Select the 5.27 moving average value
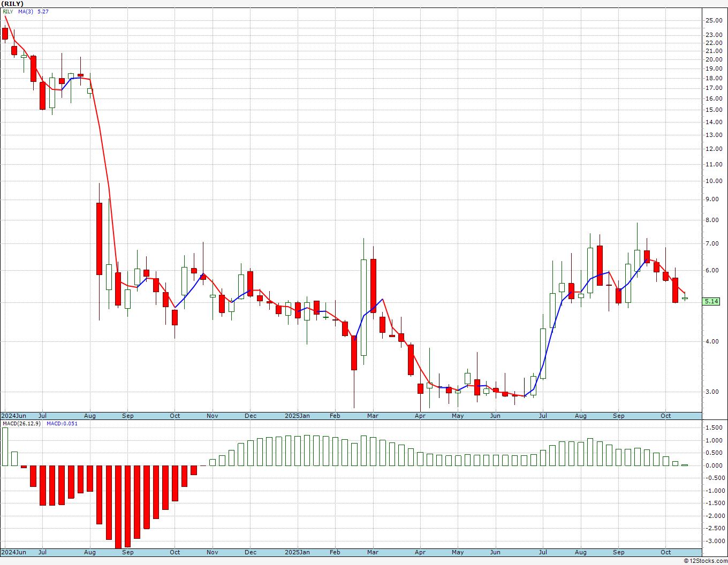The height and width of the screenshot is (565, 728). coord(43,11)
